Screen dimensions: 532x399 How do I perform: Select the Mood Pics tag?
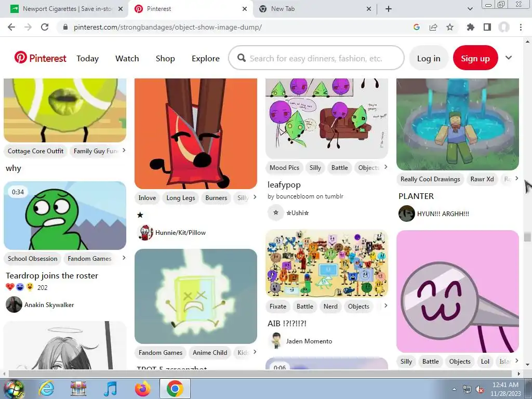pos(284,168)
